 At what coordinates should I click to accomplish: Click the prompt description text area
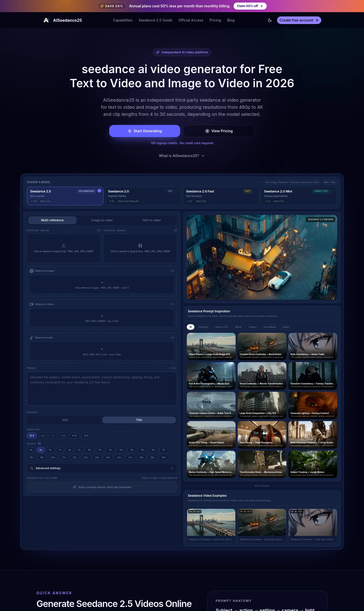coord(102,389)
